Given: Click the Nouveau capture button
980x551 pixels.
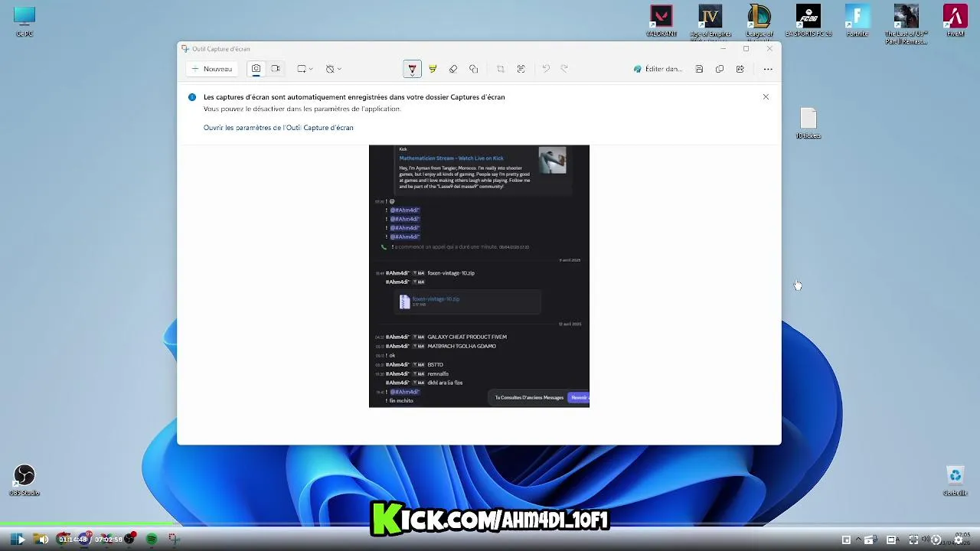Looking at the screenshot, I should point(212,69).
